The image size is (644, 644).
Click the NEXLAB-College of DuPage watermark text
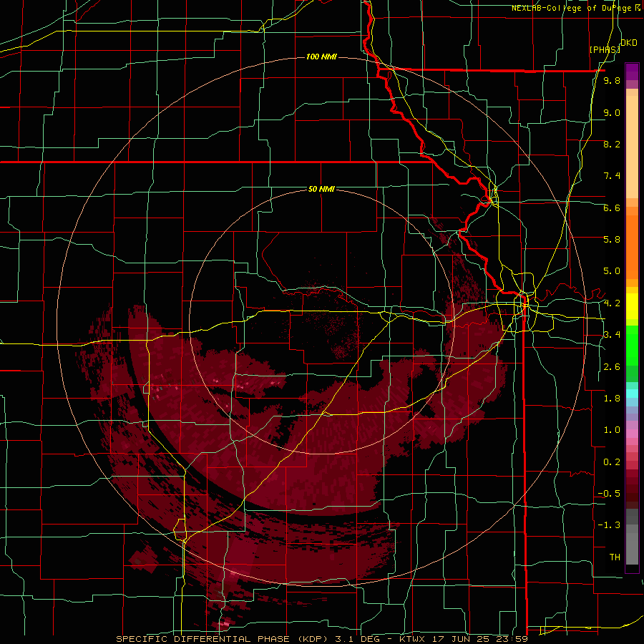pos(575,8)
